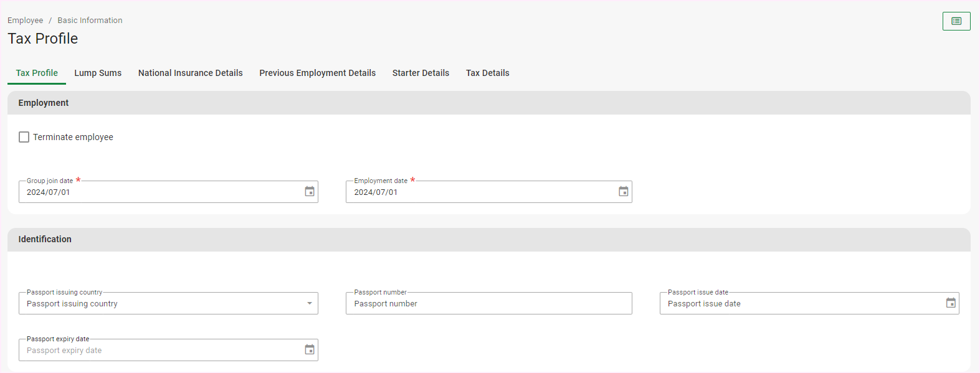Viewport: 980px width, 373px height.
Task: Go to Previous Employment Details tab
Action: pos(317,73)
